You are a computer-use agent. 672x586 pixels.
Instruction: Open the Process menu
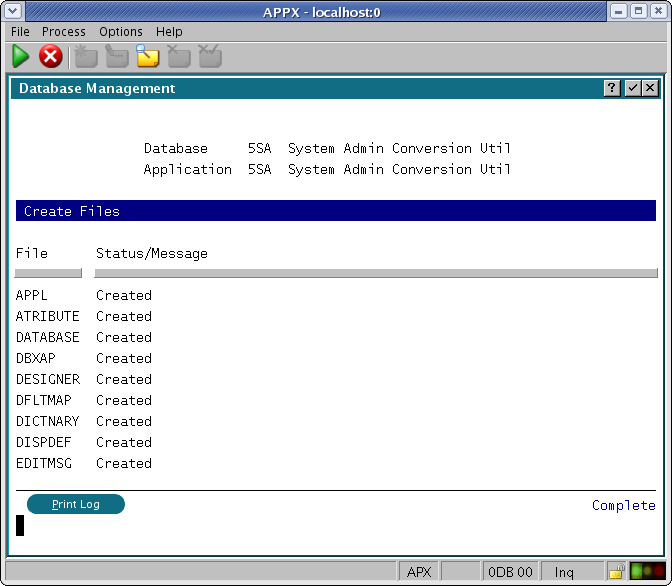64,32
